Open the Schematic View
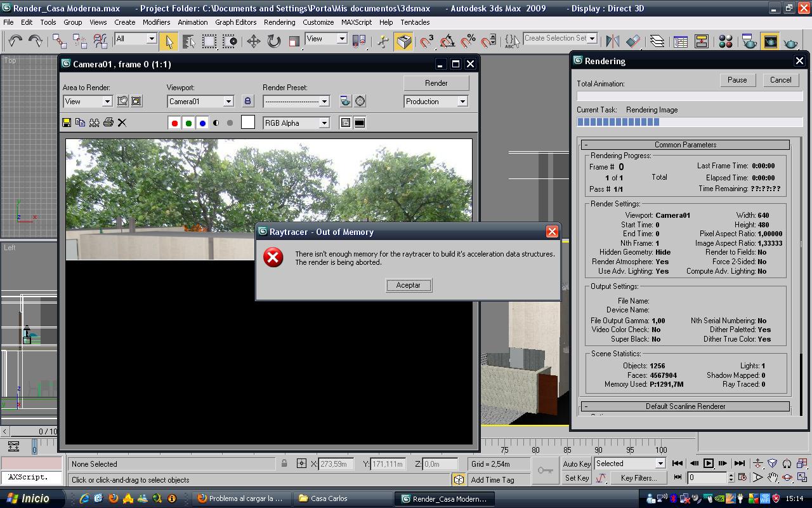 point(701,41)
